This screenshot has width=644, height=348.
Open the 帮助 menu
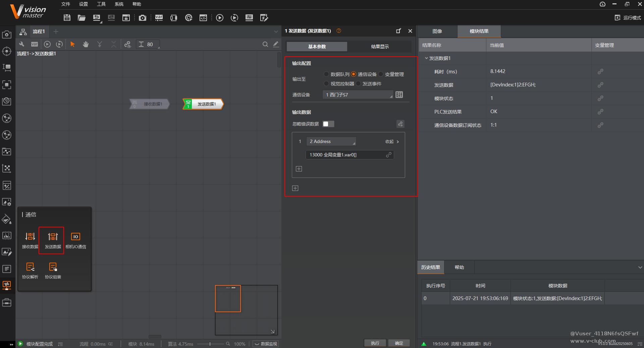[x=137, y=4]
